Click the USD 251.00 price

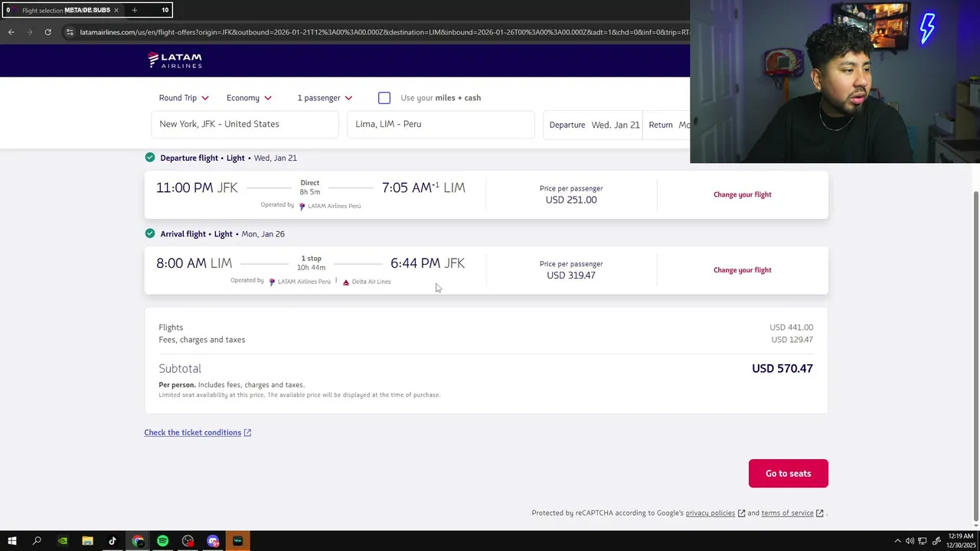coord(571,200)
